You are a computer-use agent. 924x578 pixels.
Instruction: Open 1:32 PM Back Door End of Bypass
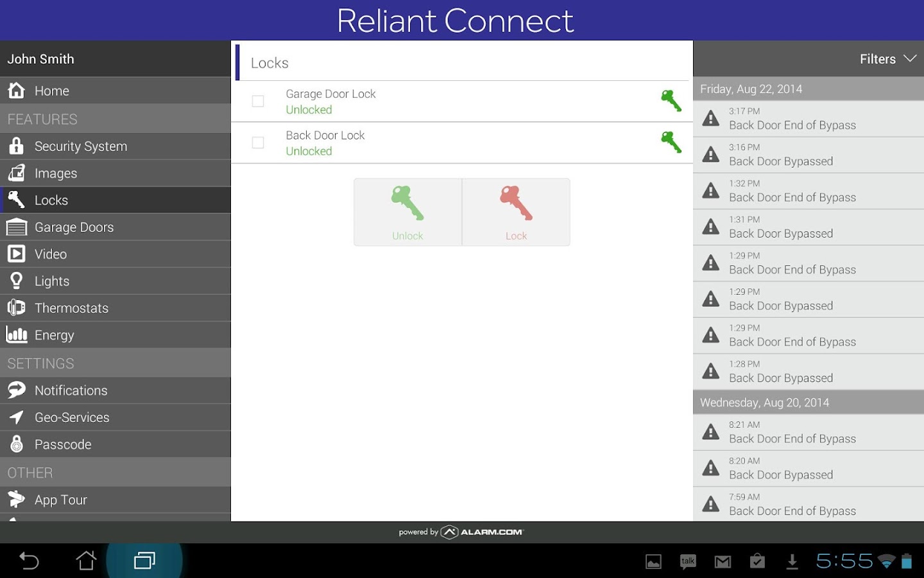click(809, 191)
